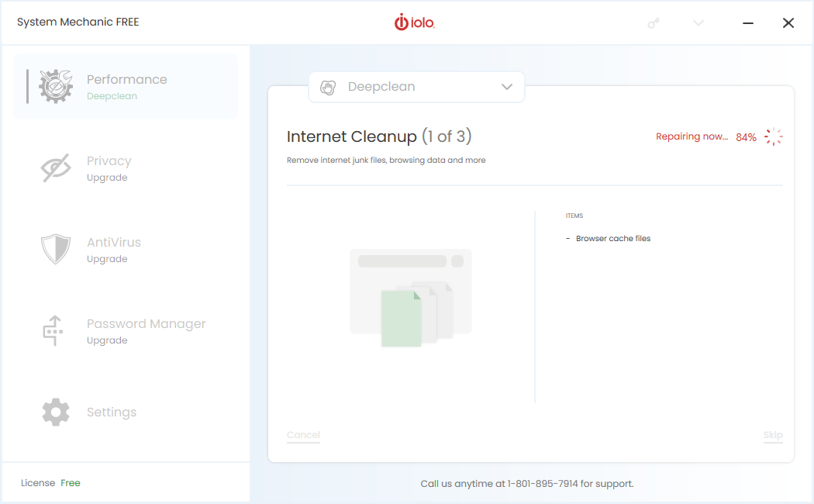Click the 84% repairing progress spinner

pyautogui.click(x=773, y=136)
